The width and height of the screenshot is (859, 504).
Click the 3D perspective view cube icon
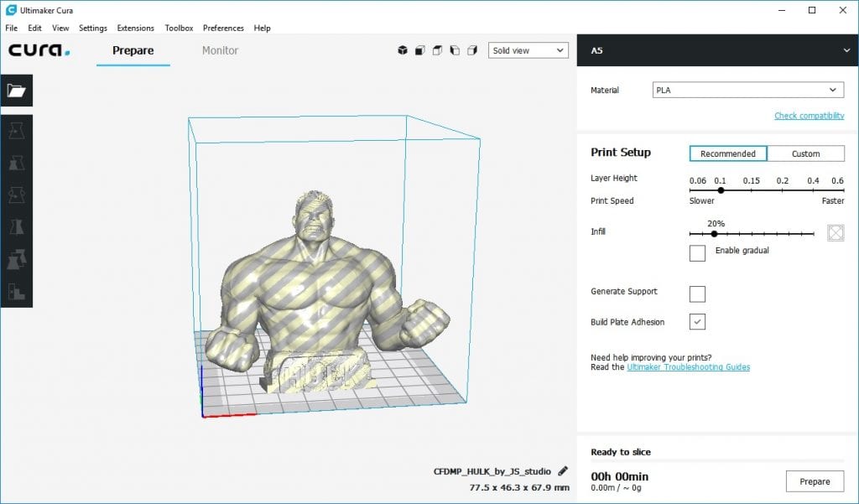403,50
